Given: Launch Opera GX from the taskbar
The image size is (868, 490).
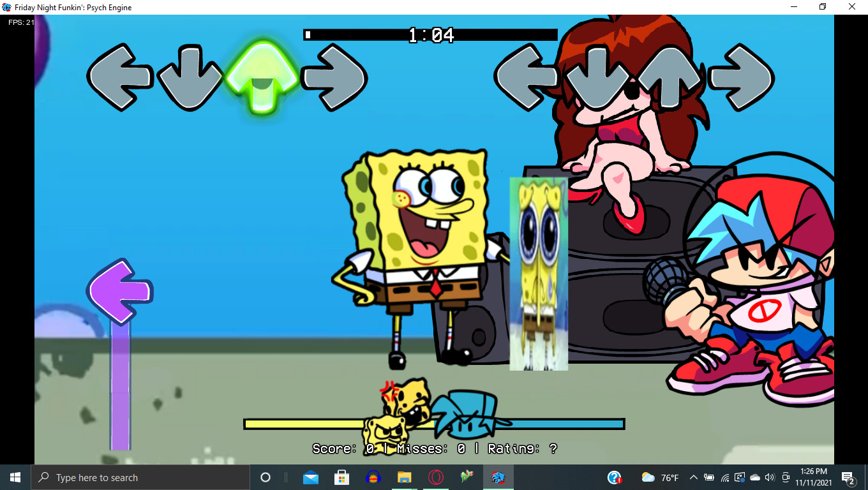Looking at the screenshot, I should (x=436, y=477).
